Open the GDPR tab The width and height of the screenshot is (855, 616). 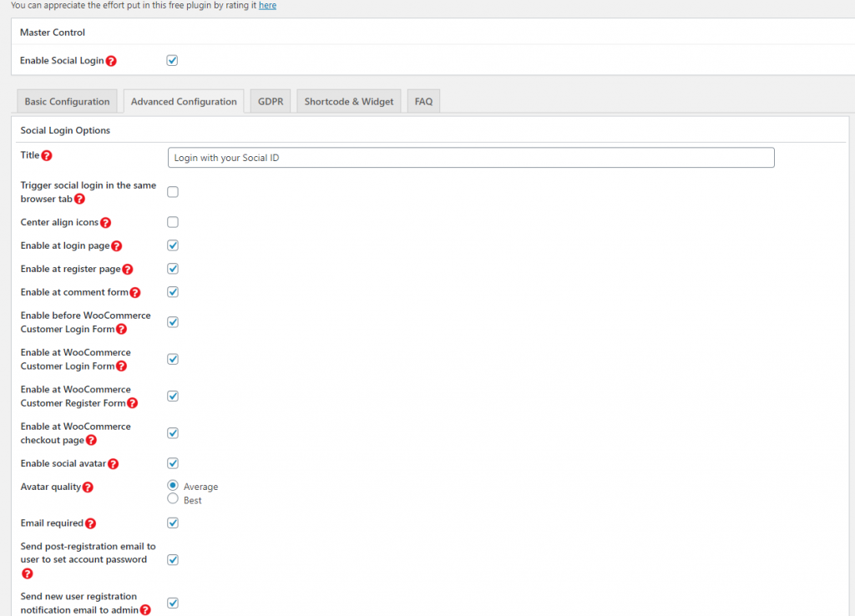270,102
